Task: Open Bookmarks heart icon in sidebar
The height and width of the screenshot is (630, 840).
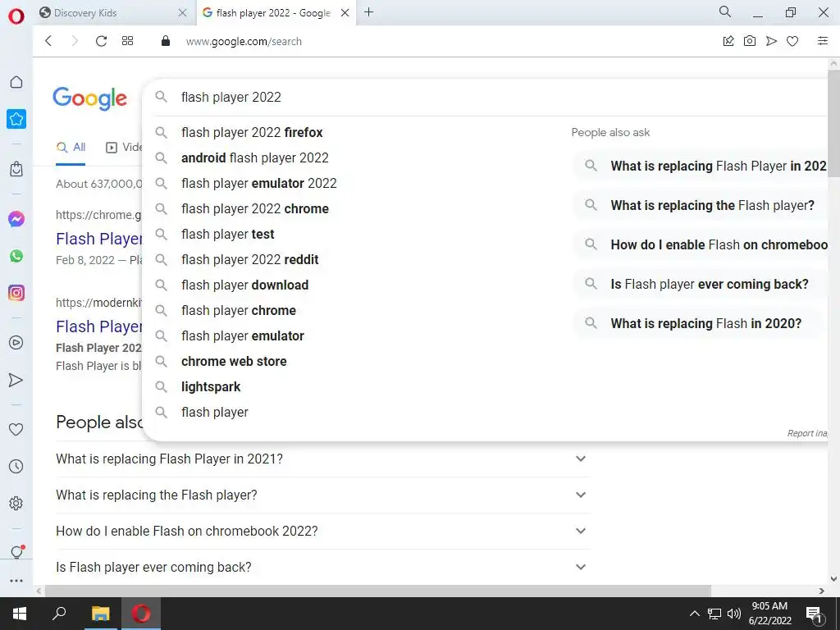Action: pos(16,429)
